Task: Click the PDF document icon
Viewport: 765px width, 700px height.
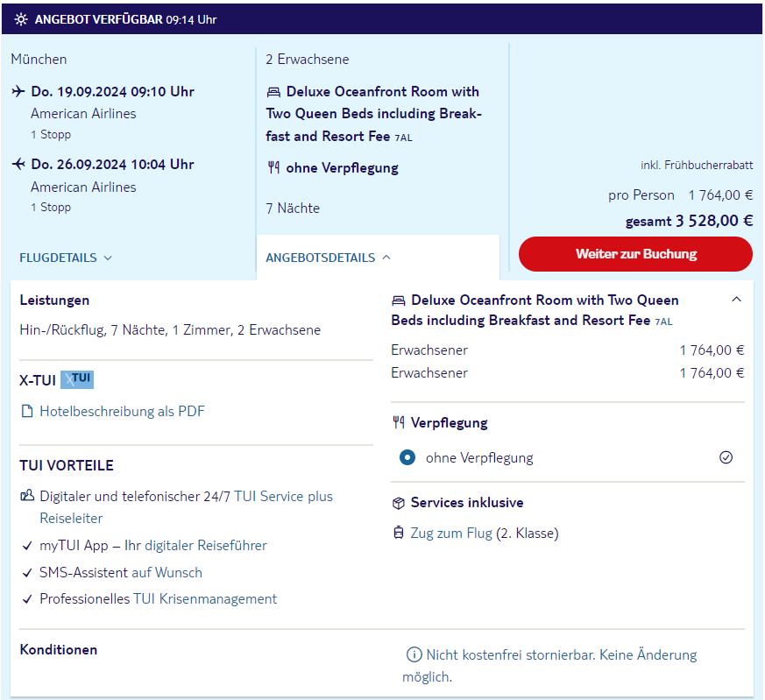Action: click(27, 411)
